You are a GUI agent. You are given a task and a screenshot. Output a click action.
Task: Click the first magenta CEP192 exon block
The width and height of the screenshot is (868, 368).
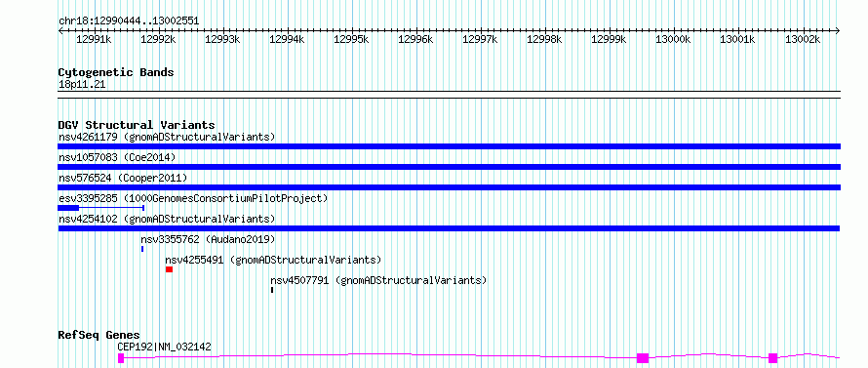(x=121, y=358)
